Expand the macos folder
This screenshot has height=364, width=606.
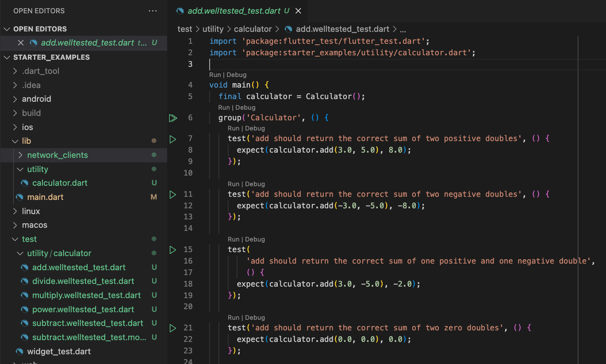pos(15,225)
